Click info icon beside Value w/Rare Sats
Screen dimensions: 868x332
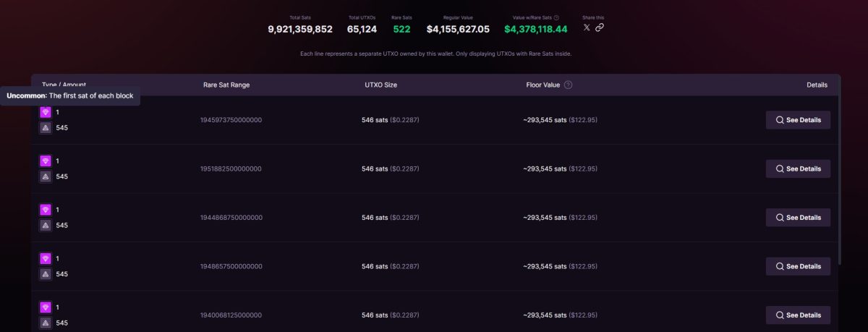click(x=556, y=17)
